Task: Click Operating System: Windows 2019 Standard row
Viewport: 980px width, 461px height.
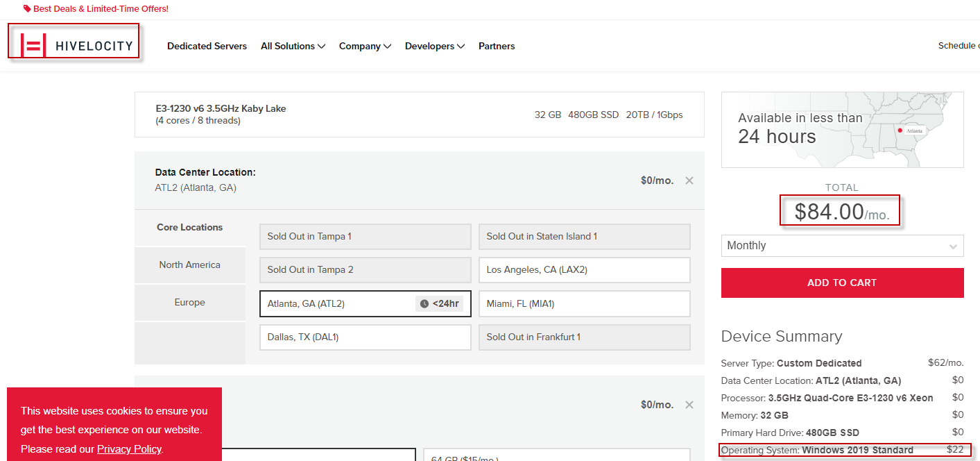Action: click(x=843, y=450)
